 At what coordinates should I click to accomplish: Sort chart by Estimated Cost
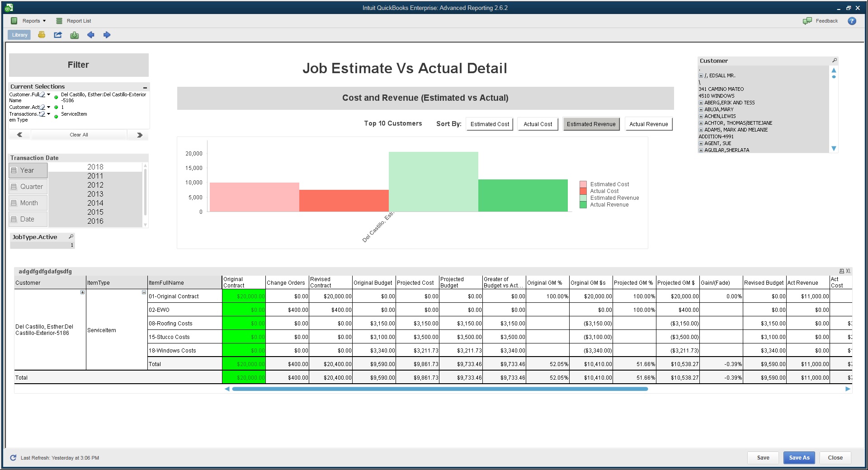coord(490,124)
